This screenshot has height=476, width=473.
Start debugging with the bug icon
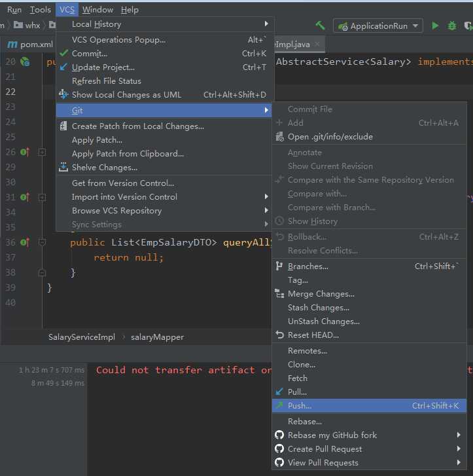click(452, 26)
